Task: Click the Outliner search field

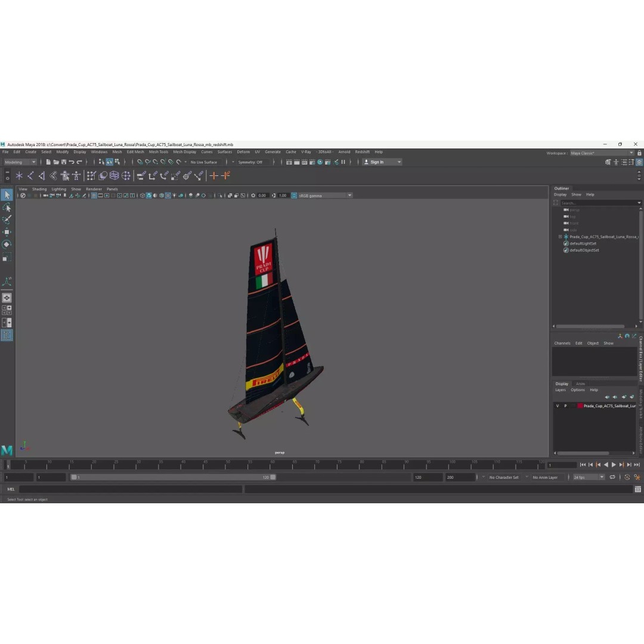Action: [x=600, y=203]
